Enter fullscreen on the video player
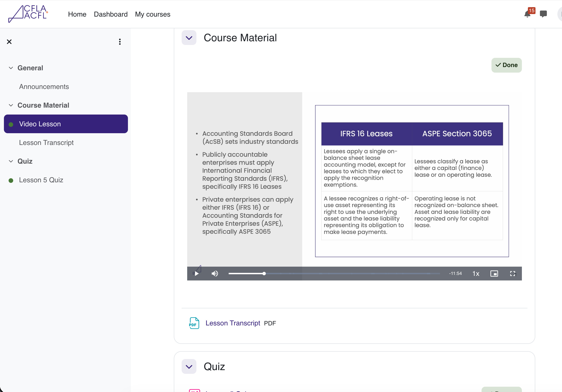Image resolution: width=562 pixels, height=392 pixels. pos(513,274)
